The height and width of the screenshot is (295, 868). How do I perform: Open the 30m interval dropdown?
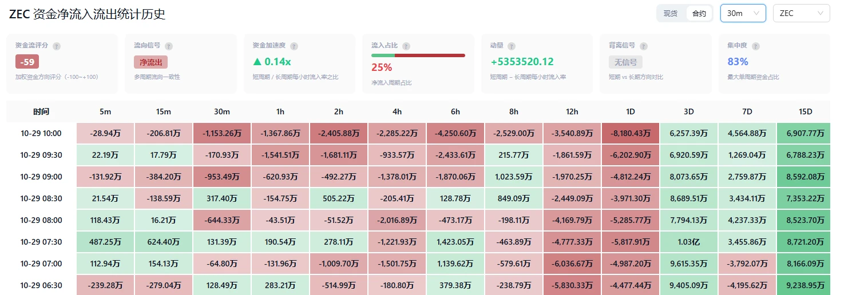click(743, 13)
